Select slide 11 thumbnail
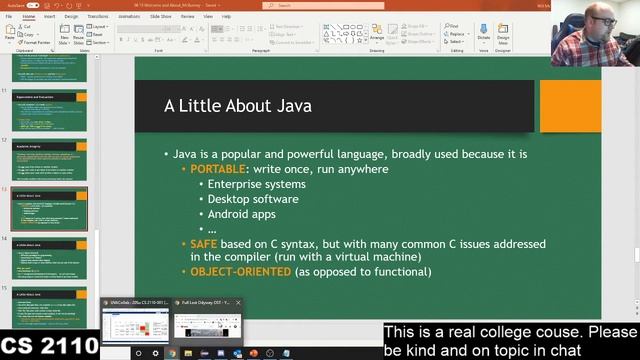 (49, 111)
